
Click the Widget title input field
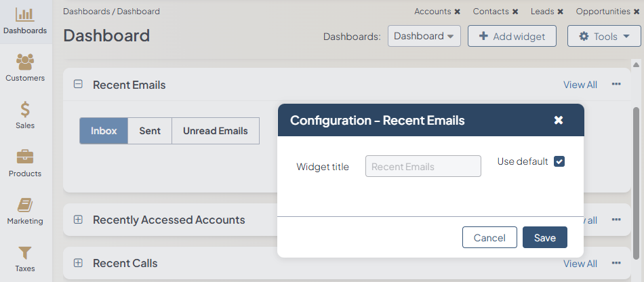pos(423,166)
